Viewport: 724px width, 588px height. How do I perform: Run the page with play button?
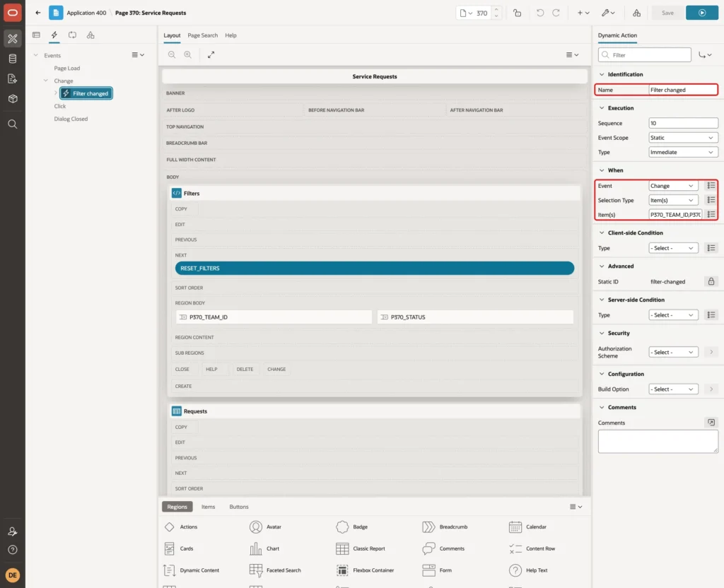click(702, 13)
